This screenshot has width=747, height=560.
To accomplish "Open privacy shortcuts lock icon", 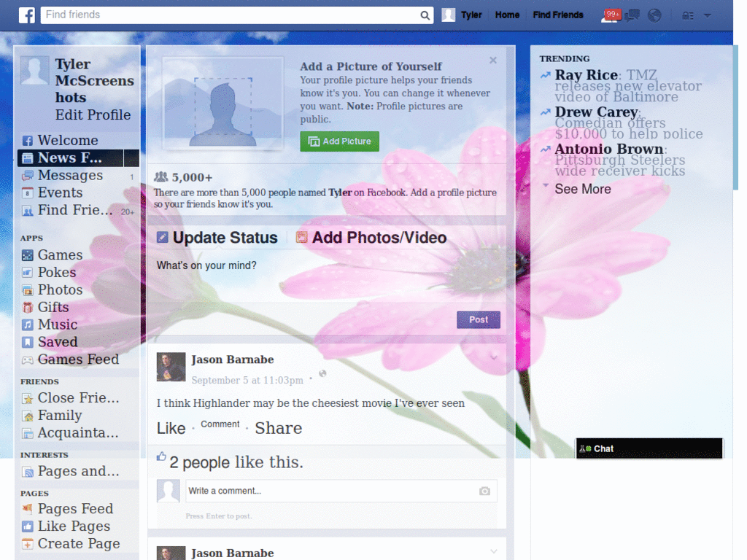I will pos(687,16).
